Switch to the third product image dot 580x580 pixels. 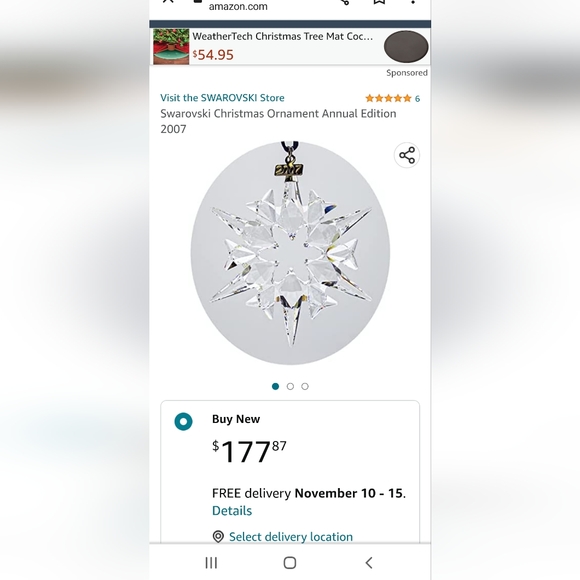click(x=305, y=387)
